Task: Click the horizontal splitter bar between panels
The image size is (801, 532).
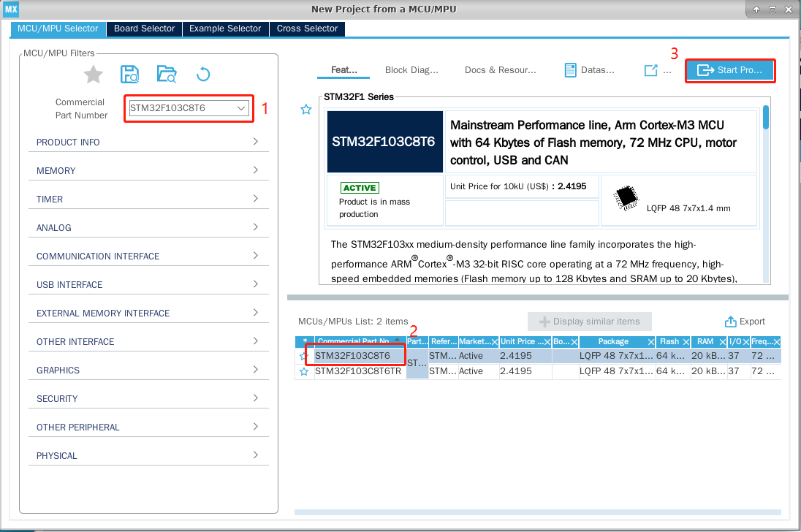Action: (x=538, y=297)
